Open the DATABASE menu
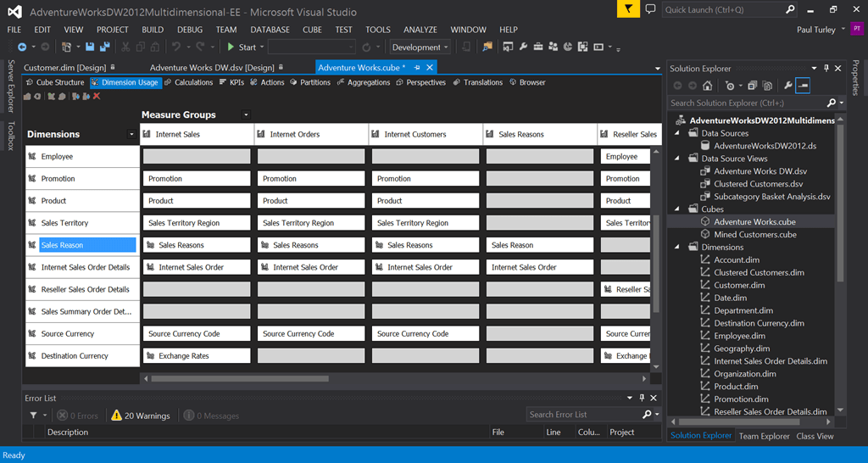This screenshot has height=463, width=868. tap(270, 30)
